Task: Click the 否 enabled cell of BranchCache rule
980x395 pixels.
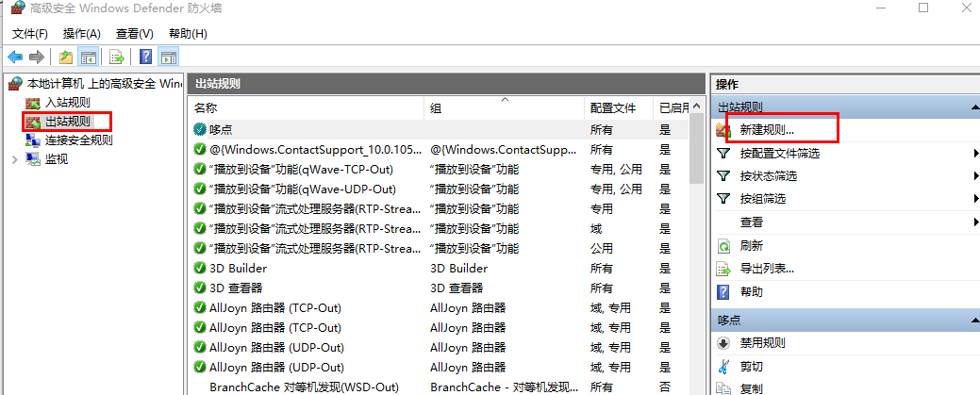Action: (x=665, y=387)
